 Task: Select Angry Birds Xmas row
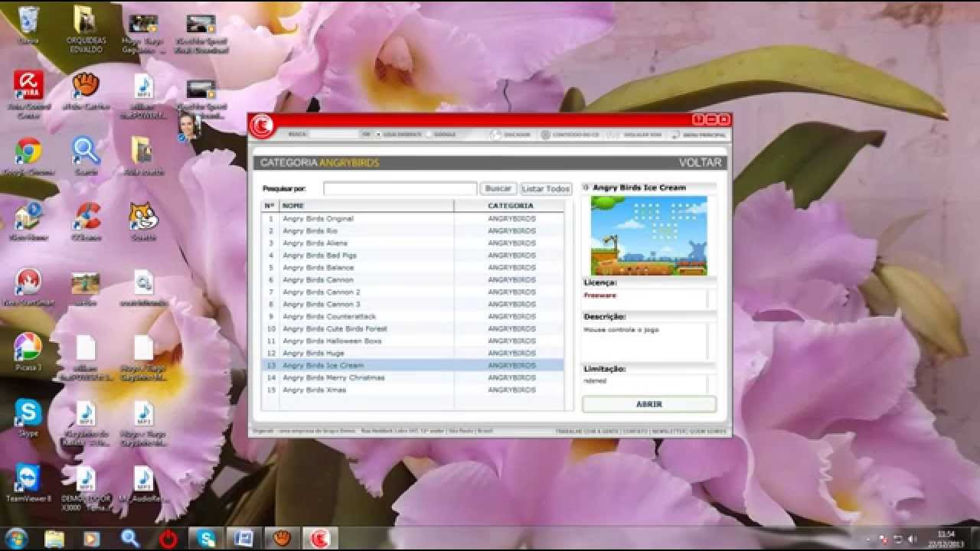pos(413,390)
